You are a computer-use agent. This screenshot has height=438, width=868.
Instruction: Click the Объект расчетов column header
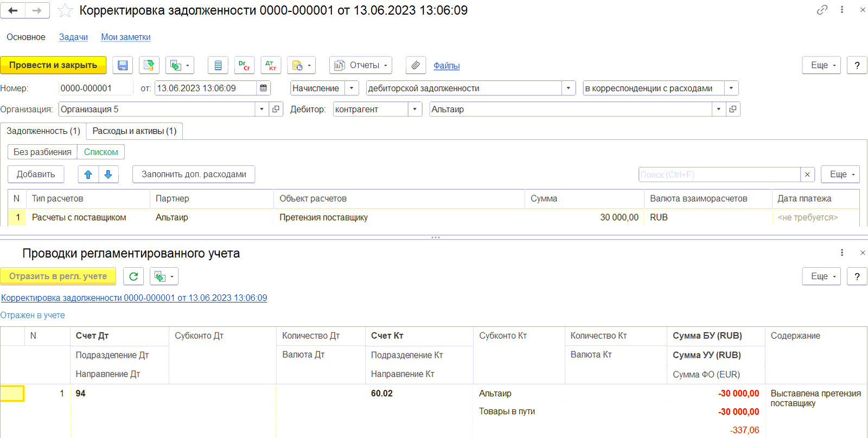pos(399,199)
